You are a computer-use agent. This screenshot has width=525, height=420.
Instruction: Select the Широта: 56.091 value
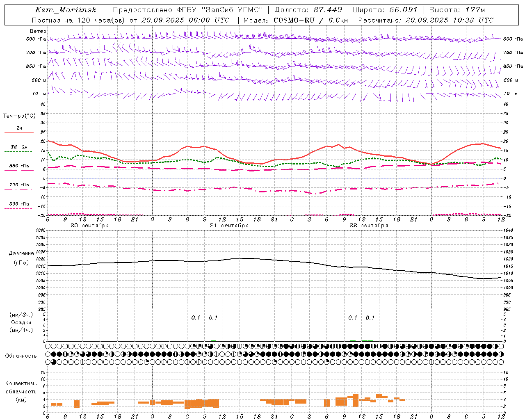point(385,10)
